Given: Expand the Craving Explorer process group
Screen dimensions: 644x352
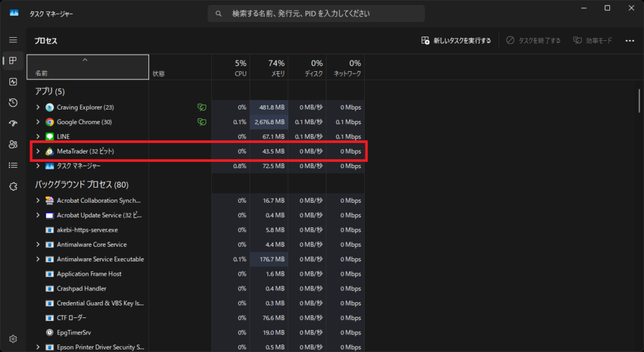Looking at the screenshot, I should point(38,107).
